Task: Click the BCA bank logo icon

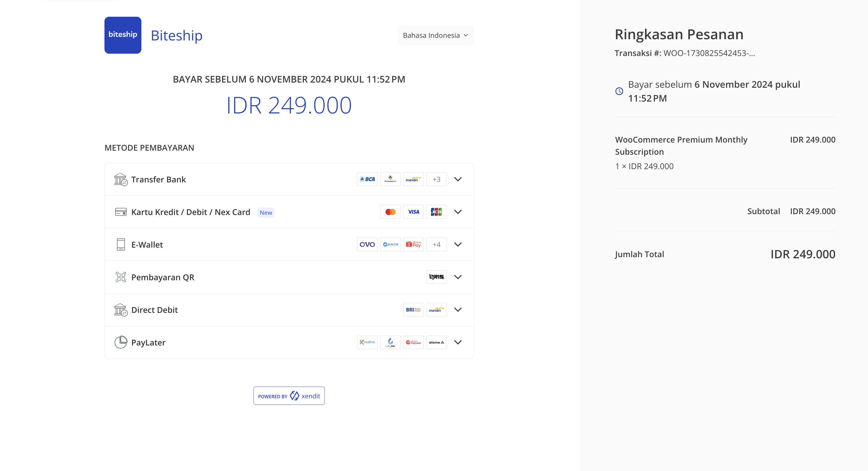Action: 367,179
